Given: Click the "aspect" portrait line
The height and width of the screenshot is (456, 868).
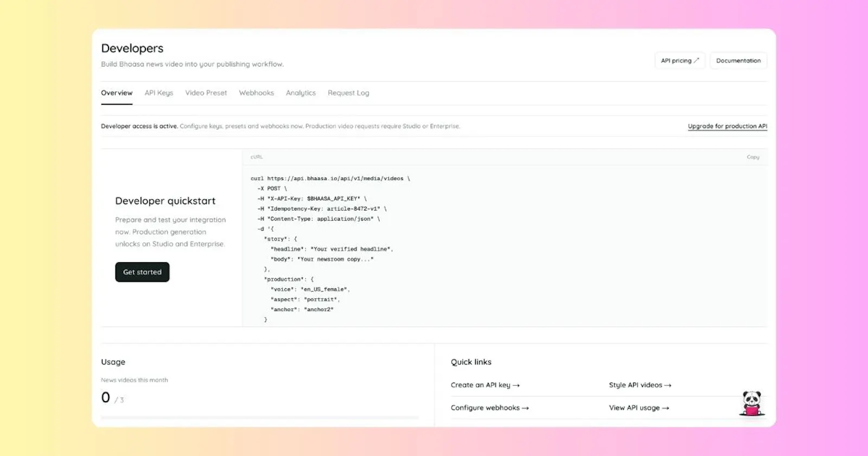Looking at the screenshot, I should 305,300.
